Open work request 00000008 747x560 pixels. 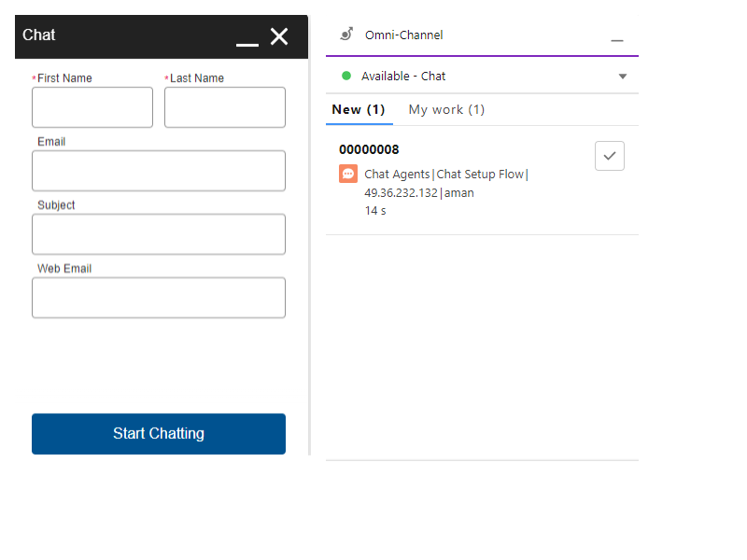point(369,149)
